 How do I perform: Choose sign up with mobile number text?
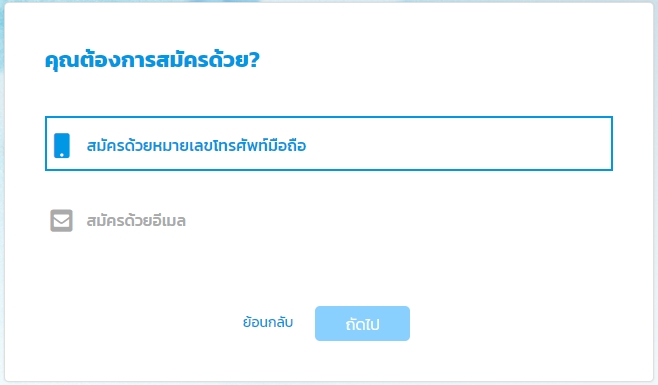pos(196,145)
